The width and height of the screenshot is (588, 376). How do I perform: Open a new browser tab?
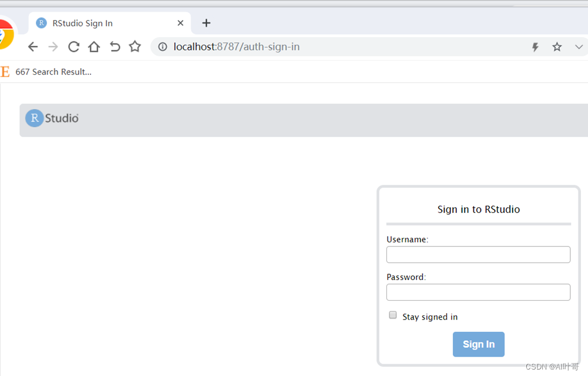[x=206, y=23]
